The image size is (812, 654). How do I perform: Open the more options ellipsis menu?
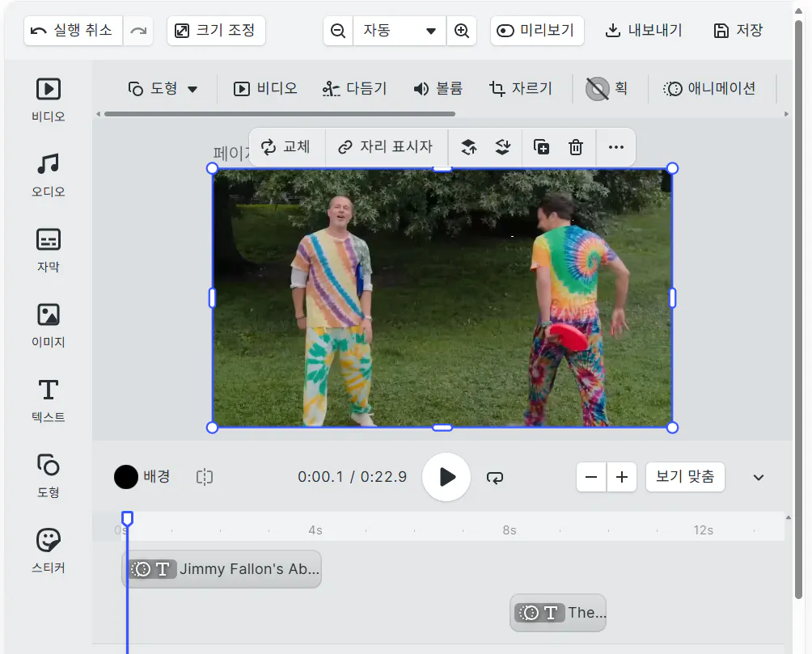(616, 147)
